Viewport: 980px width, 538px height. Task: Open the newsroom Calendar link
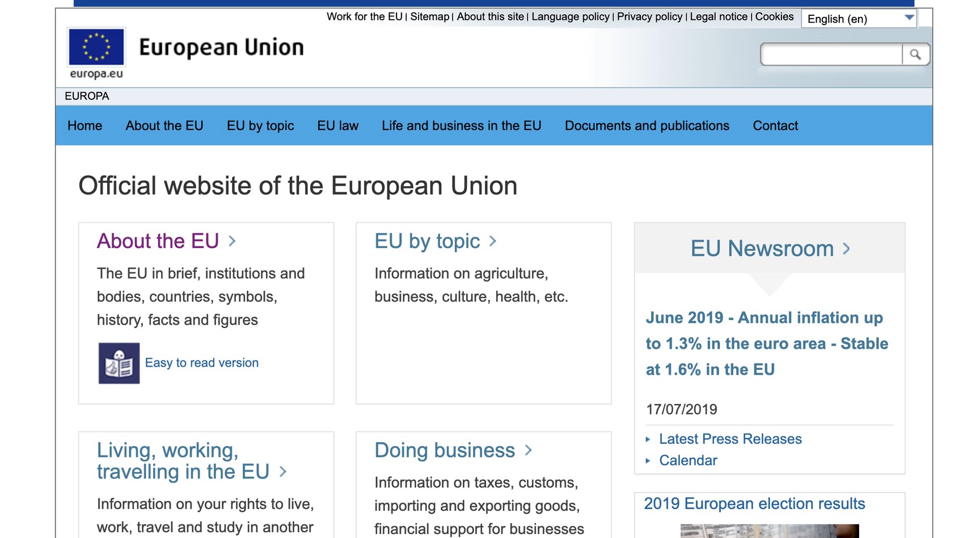(x=688, y=460)
